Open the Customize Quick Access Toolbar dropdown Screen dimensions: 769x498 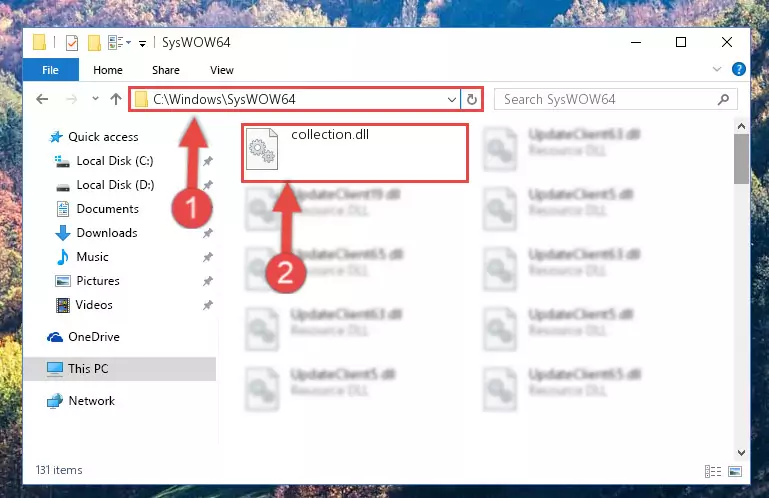tap(142, 44)
